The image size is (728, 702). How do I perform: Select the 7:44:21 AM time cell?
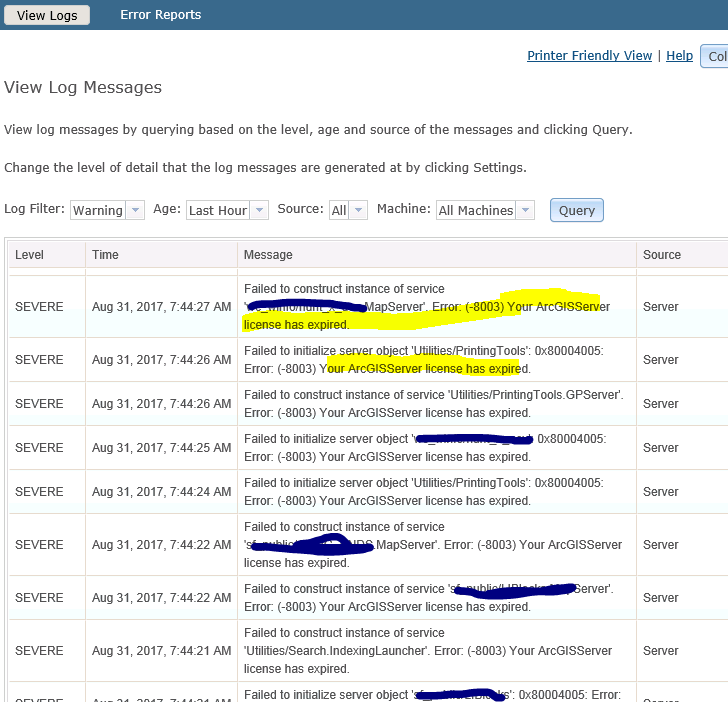click(x=161, y=651)
